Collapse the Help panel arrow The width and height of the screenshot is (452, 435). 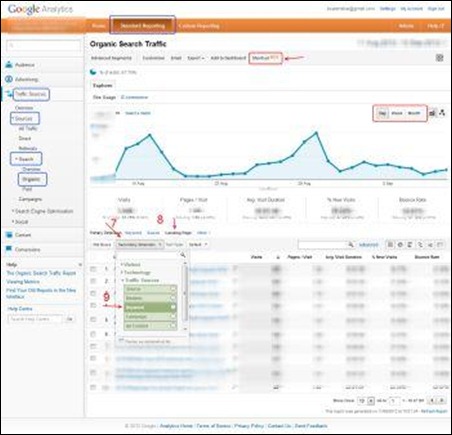tap(80, 265)
